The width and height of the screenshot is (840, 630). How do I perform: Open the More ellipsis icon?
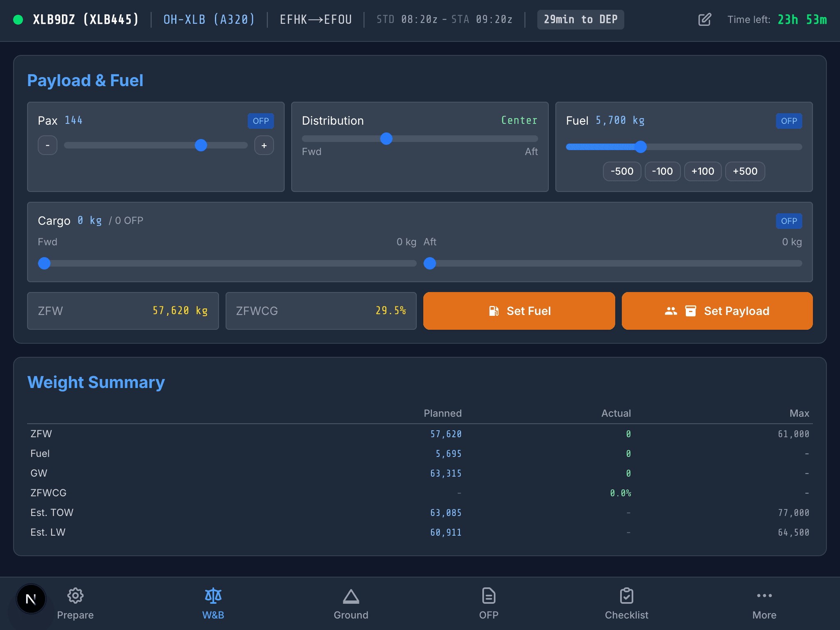764,595
